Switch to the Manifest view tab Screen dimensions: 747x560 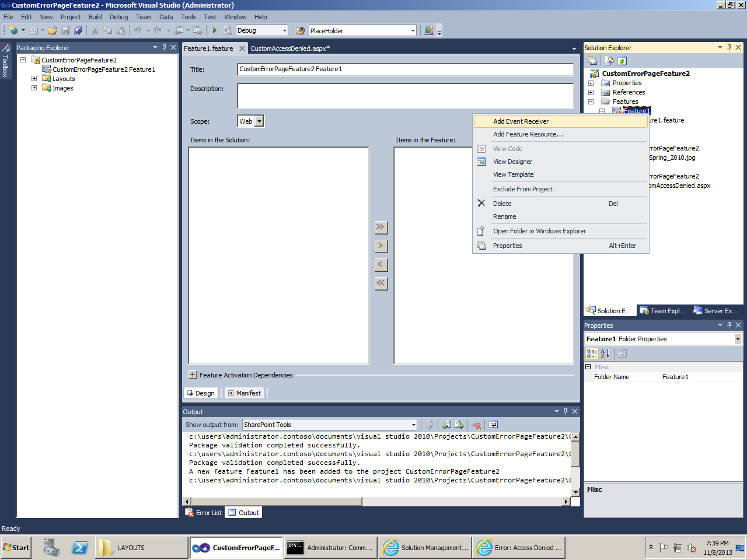[245, 393]
